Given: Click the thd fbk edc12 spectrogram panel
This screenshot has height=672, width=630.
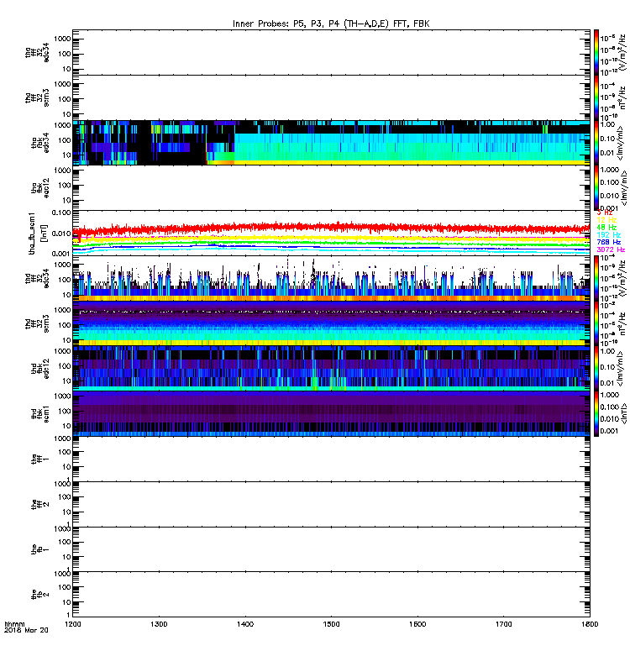Looking at the screenshot, I should [331, 369].
